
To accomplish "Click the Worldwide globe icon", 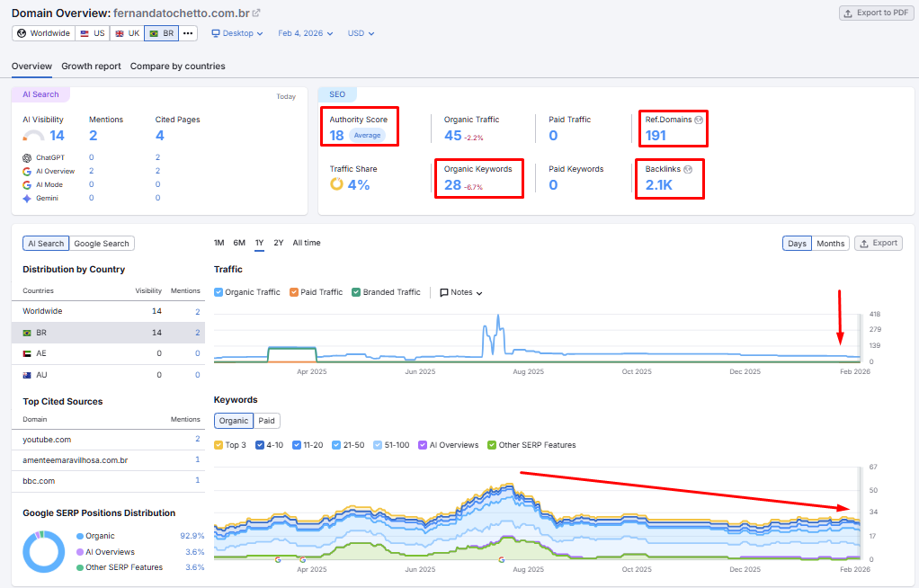I will point(22,33).
